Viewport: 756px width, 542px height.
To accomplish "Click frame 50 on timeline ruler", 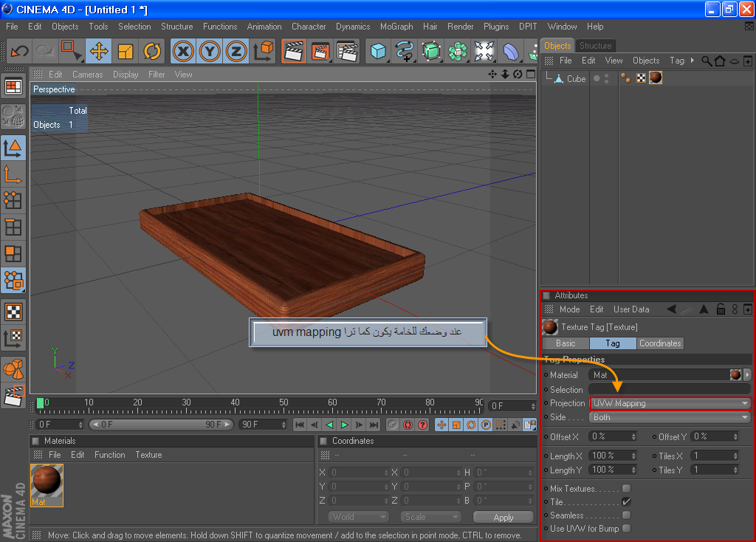I will (283, 402).
